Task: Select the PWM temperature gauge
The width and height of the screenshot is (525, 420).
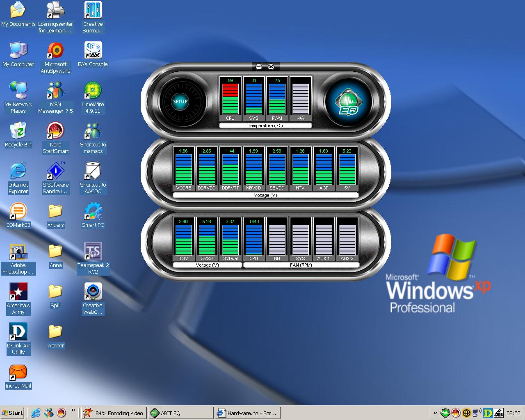Action: 277,99
